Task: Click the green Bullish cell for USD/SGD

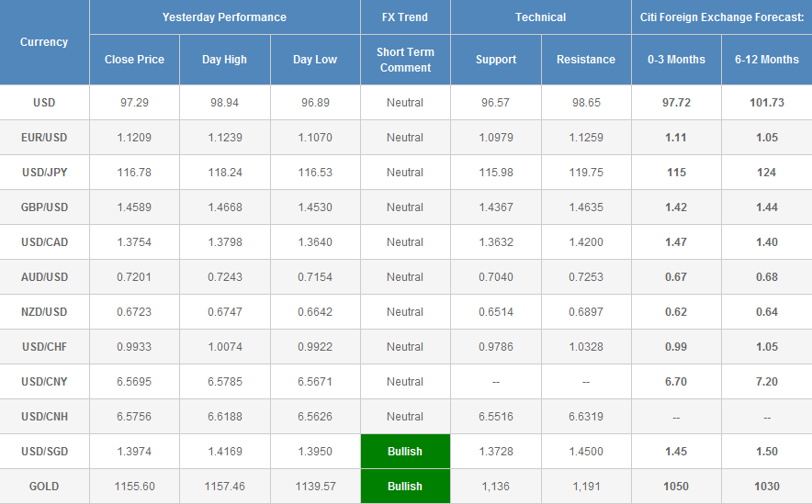Action: pos(405,452)
